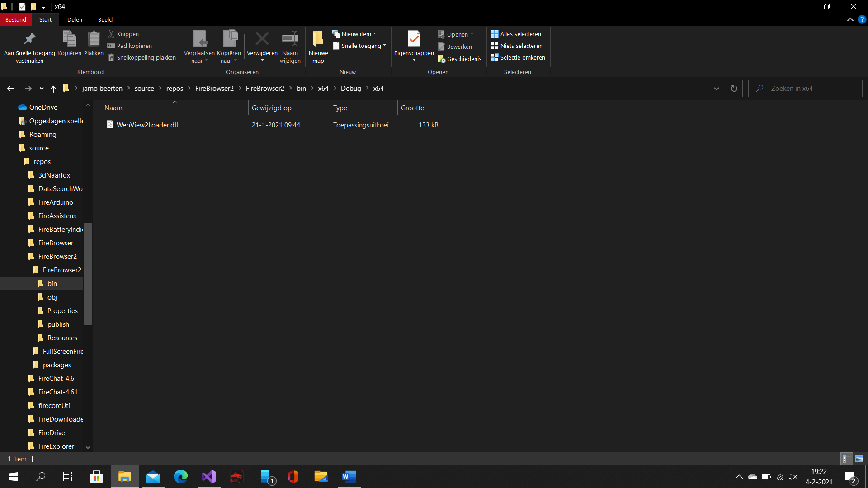Select the Verwijderen (delete) icon
Image resolution: width=868 pixels, height=488 pixels.
pos(262,38)
